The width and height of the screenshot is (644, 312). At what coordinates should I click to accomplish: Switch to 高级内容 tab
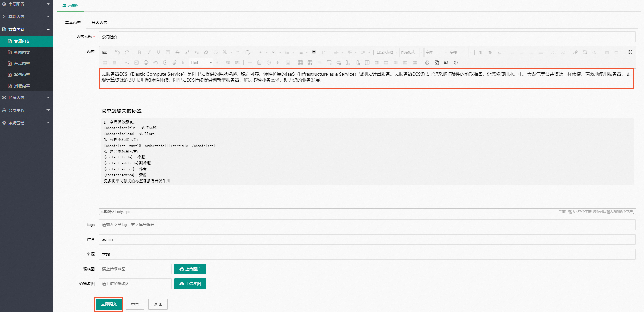pos(100,23)
